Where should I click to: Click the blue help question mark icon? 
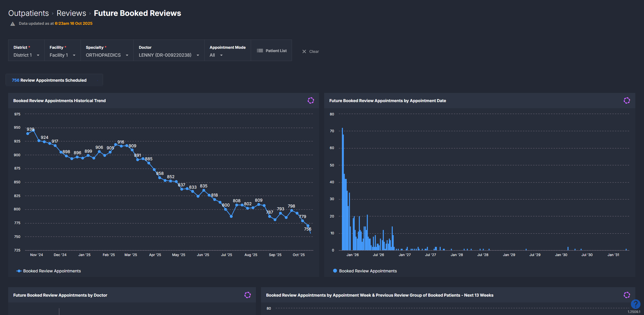pos(635,304)
